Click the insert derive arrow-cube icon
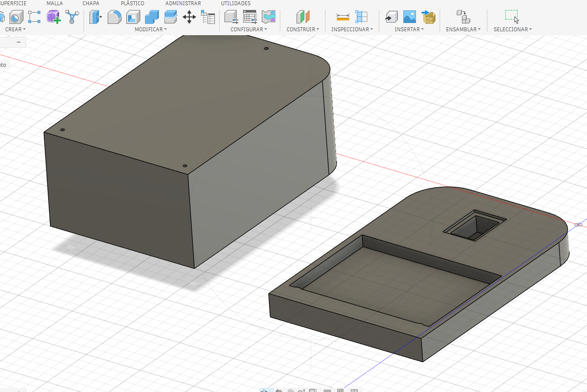 [x=391, y=17]
